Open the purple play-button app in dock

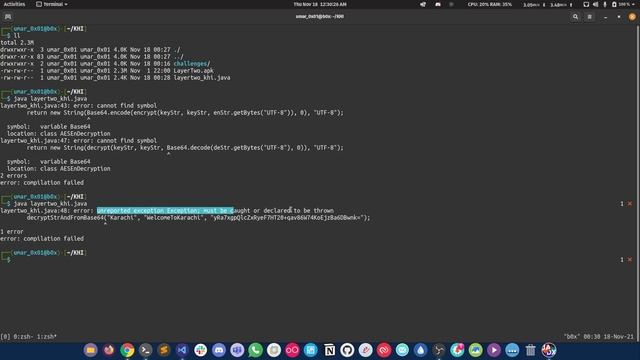click(494, 350)
